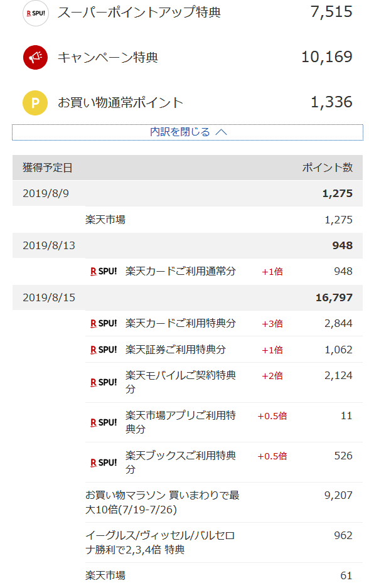Click the SPU badge next to 楽天モバイルご契約特典分
The image size is (369, 588).
(x=104, y=382)
